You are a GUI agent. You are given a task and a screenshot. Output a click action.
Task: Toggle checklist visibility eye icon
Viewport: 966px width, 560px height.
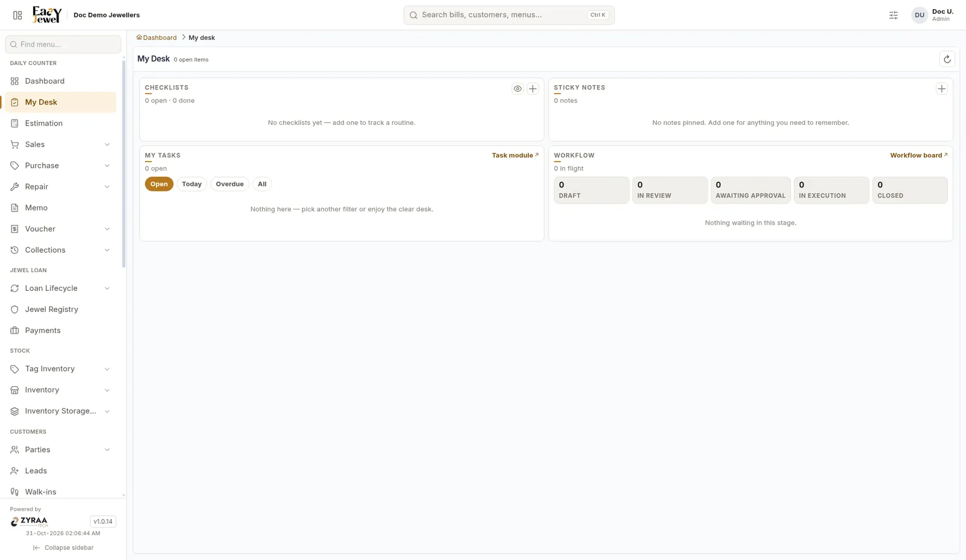(x=517, y=89)
